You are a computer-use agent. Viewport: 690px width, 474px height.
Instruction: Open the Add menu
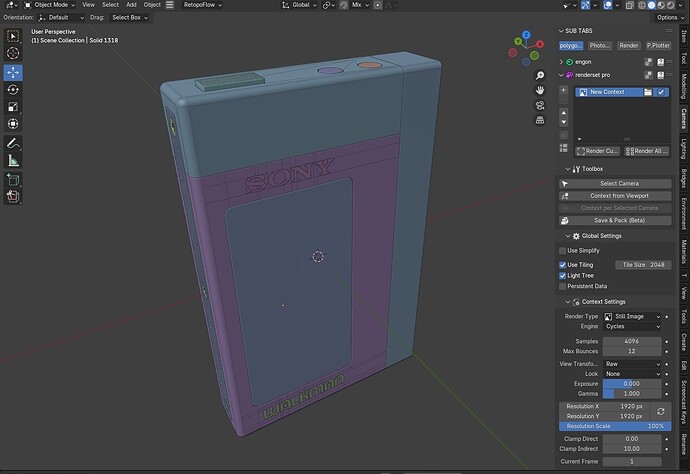tap(131, 5)
